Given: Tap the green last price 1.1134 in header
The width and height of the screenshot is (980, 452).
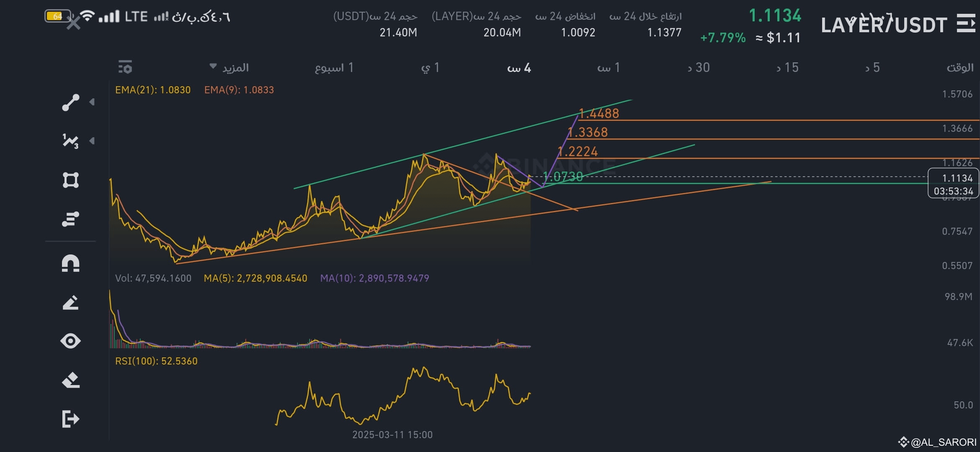Looking at the screenshot, I should pyautogui.click(x=775, y=16).
